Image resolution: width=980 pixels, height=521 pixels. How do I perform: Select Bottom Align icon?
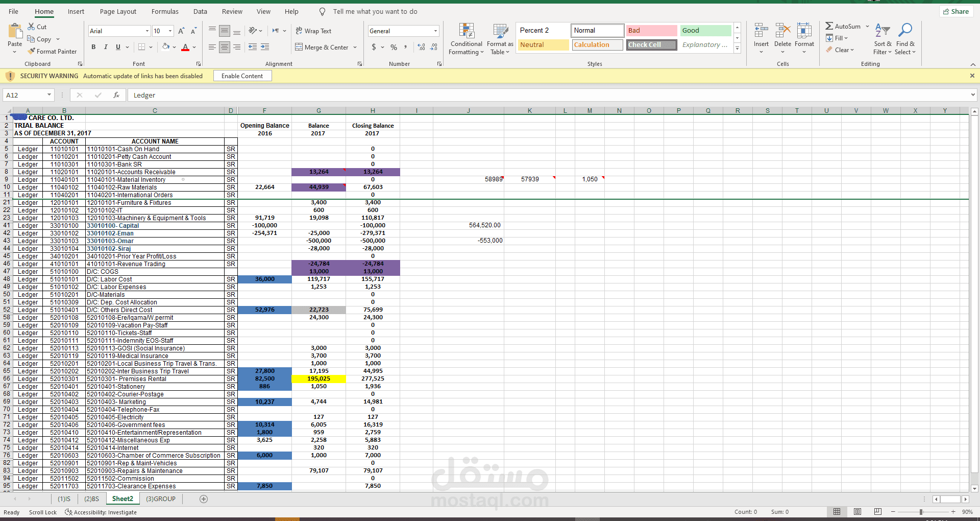[x=237, y=31]
